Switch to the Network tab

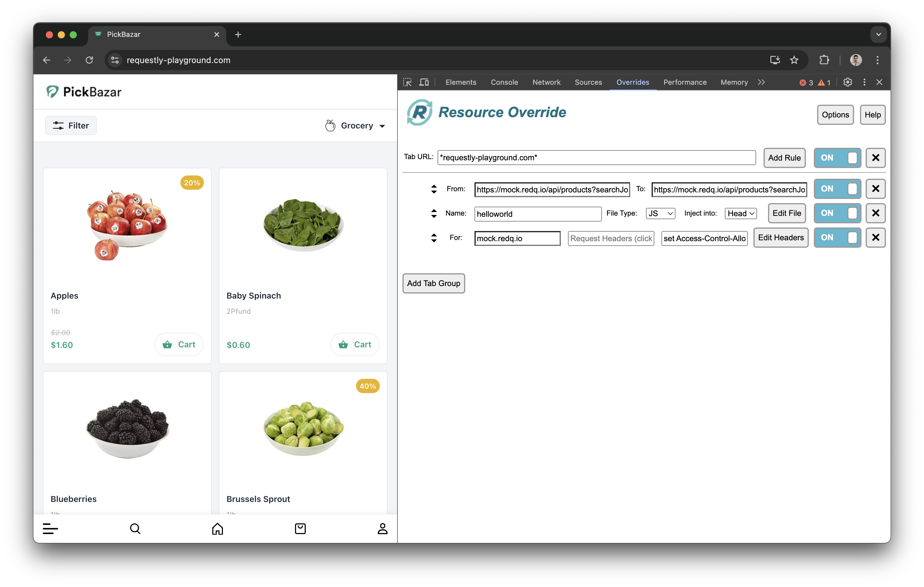click(x=546, y=82)
